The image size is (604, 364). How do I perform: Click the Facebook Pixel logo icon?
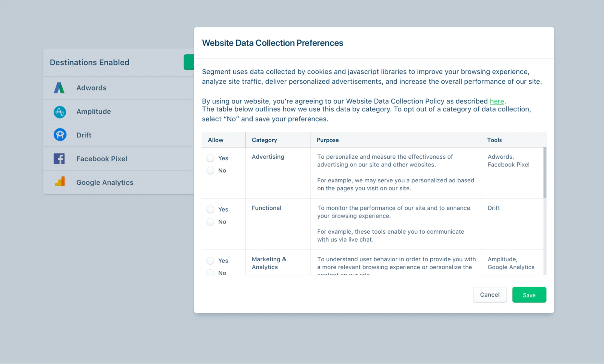click(59, 159)
